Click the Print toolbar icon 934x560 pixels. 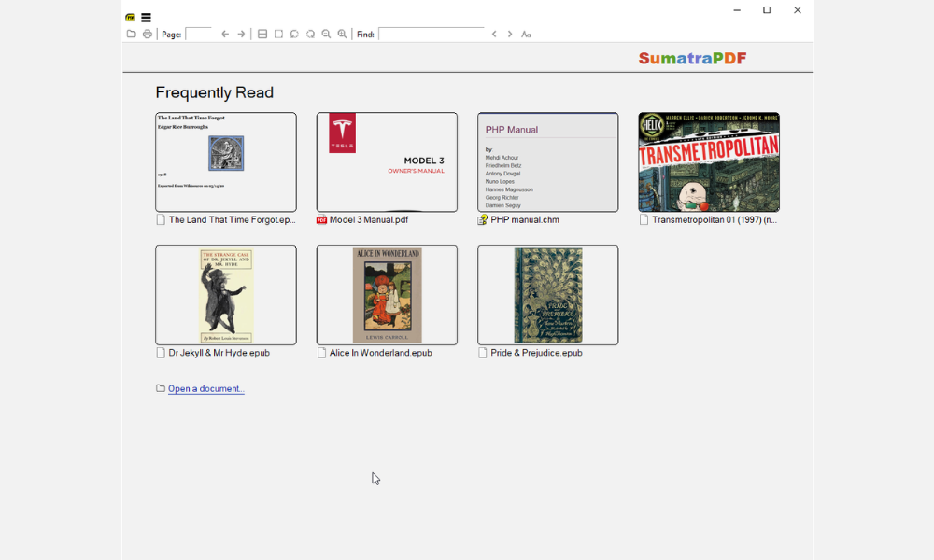pos(148,34)
